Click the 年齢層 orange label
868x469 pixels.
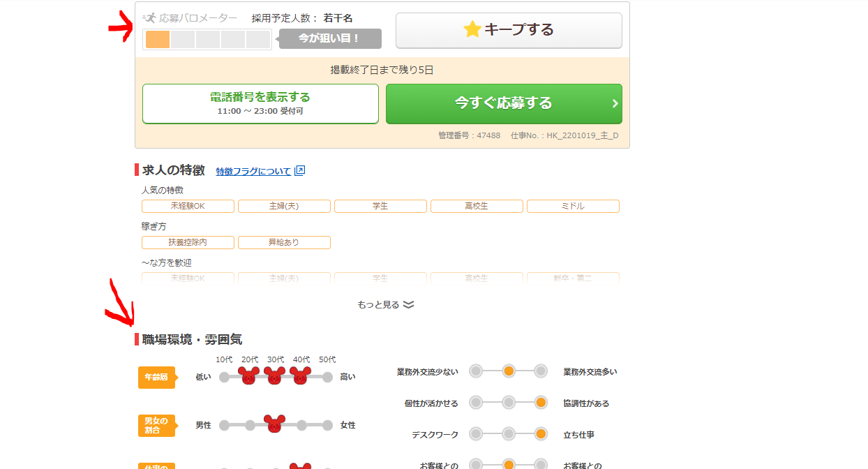tap(156, 377)
